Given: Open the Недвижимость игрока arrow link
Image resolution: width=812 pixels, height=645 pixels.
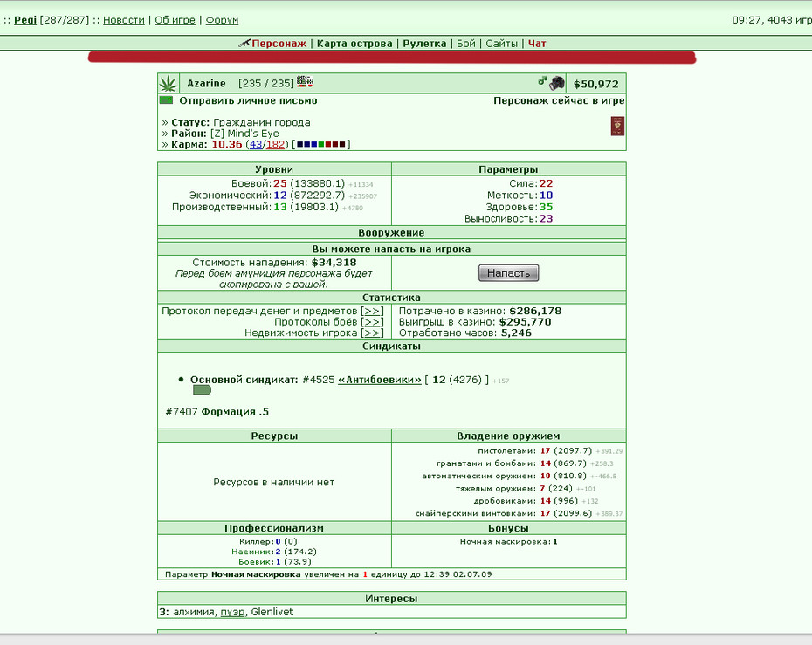Looking at the screenshot, I should [x=372, y=333].
